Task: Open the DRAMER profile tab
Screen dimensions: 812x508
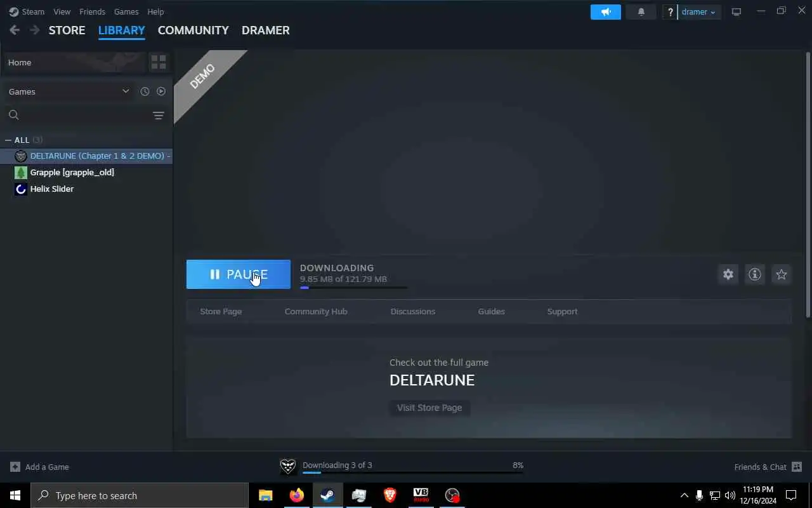Action: point(266,30)
